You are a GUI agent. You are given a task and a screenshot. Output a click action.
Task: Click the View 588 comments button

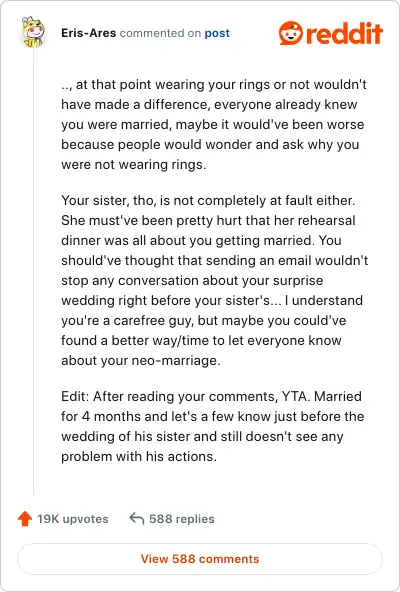[x=200, y=559]
